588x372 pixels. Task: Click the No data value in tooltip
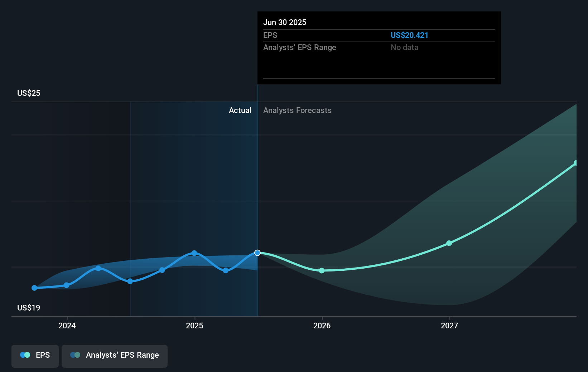(x=404, y=47)
